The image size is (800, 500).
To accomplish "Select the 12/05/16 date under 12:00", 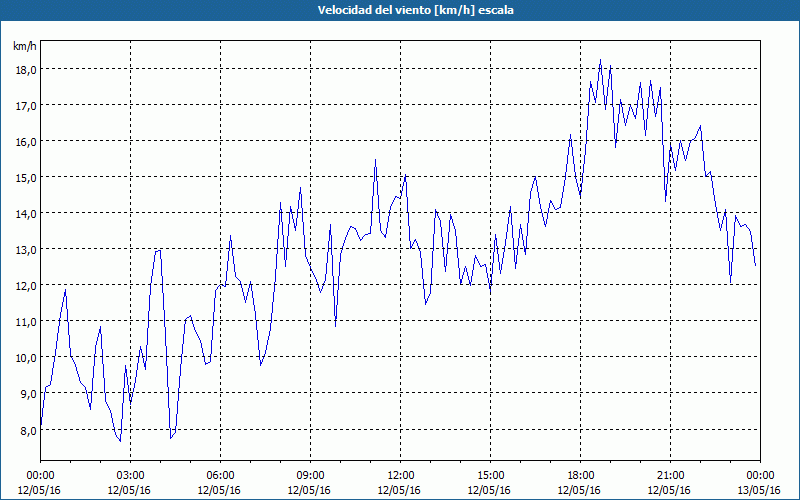I will (x=399, y=490).
